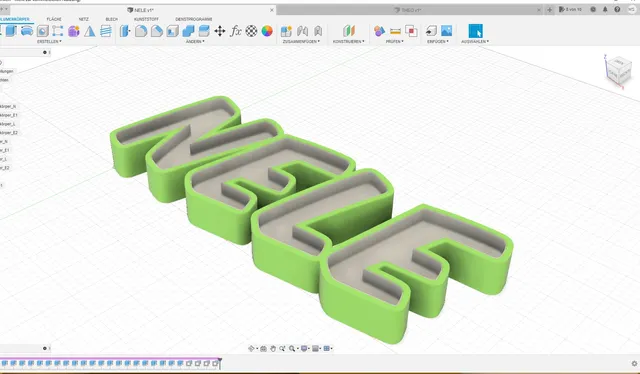Viewport: 640px width, 374px height.
Task: Open the fx parameters tool
Action: point(236,31)
